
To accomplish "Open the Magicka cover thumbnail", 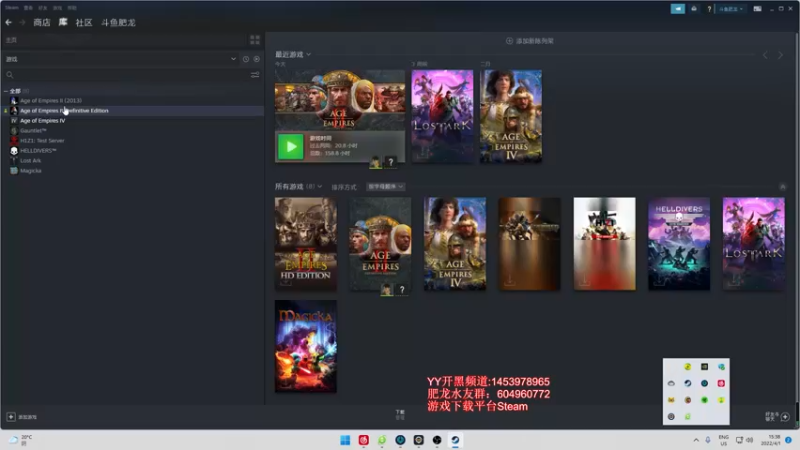I will point(306,346).
